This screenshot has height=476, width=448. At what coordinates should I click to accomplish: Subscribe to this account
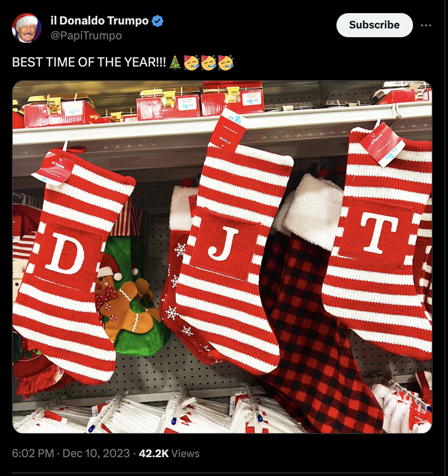pos(374,25)
